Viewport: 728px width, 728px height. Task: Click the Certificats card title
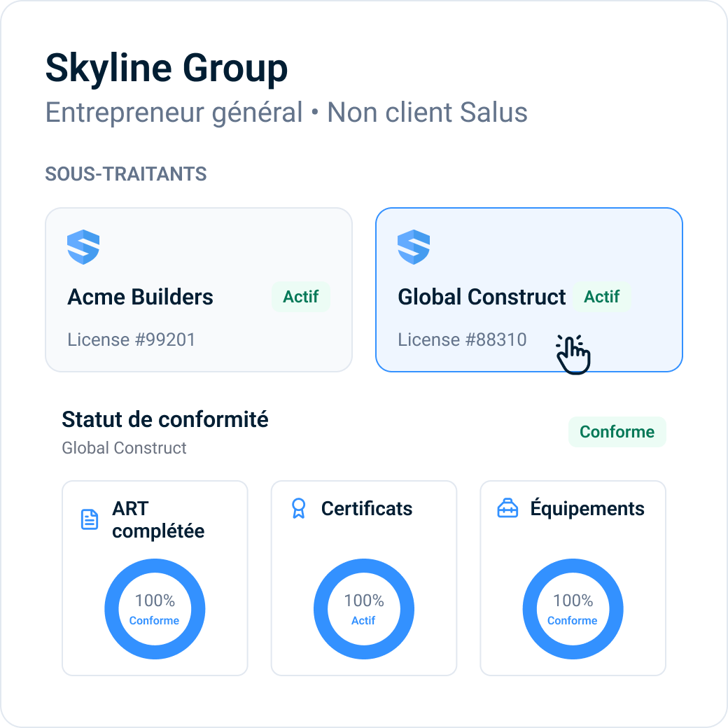click(x=367, y=509)
